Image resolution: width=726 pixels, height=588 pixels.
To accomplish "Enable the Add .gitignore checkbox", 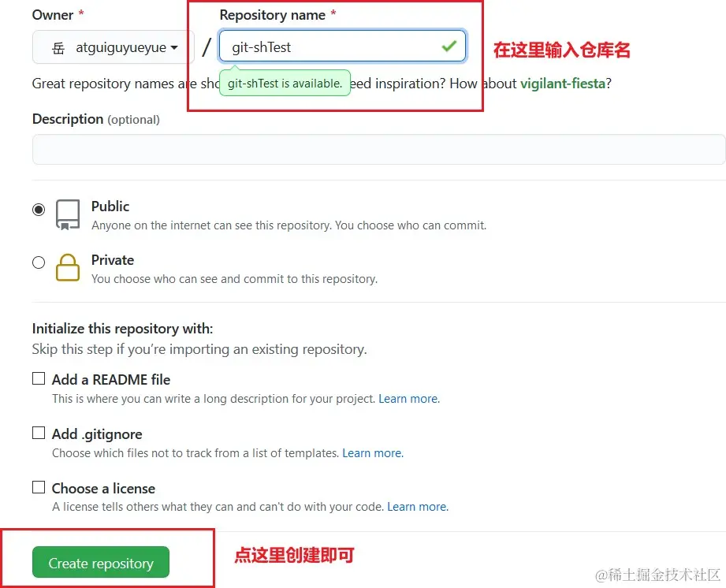I will point(39,433).
